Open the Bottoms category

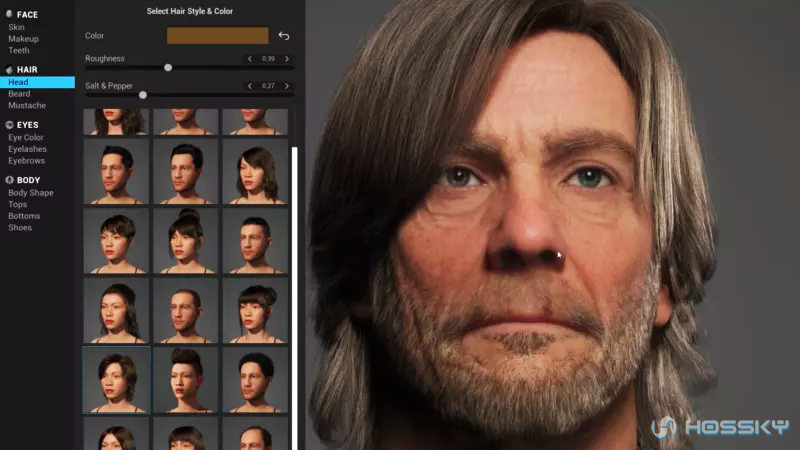point(24,216)
